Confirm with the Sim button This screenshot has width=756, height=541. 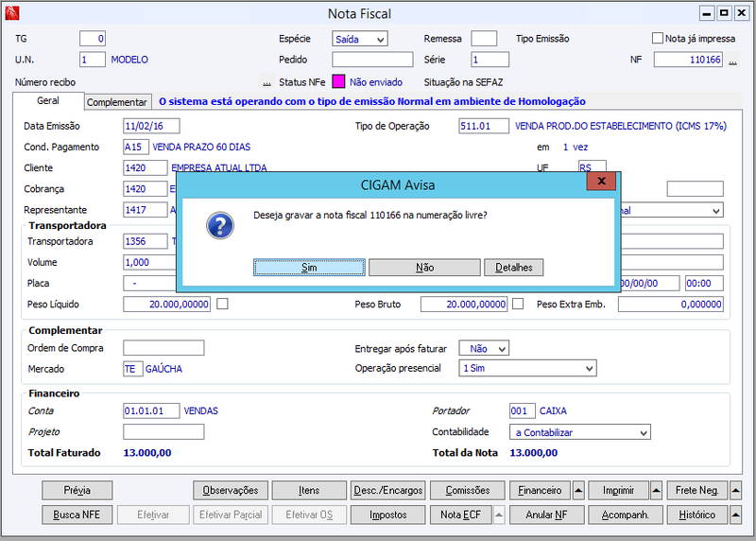[x=309, y=268]
